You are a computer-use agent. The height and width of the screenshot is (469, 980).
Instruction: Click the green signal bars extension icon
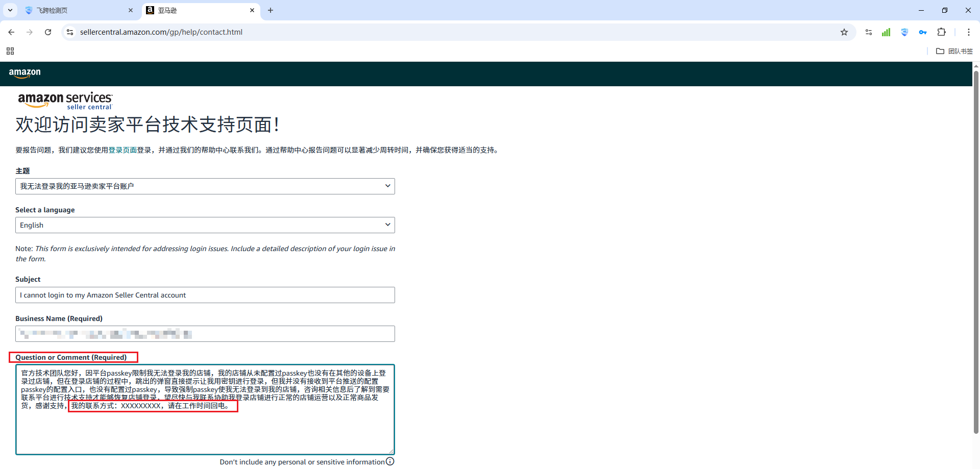pos(886,32)
